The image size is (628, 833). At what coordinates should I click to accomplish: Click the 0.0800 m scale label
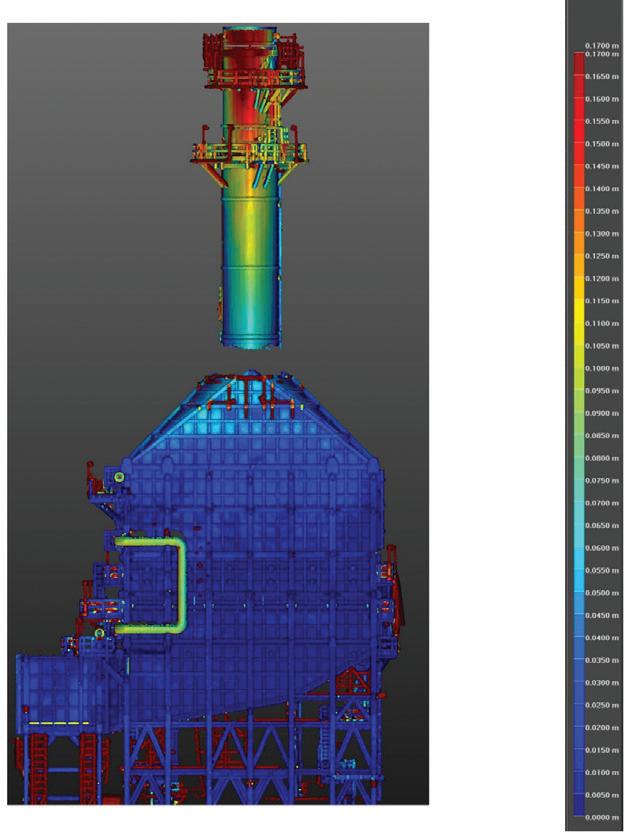click(x=602, y=458)
